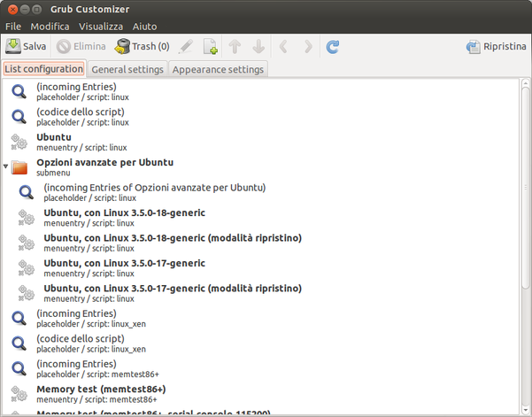Screen dimensions: 532x417
Task: Click the Salva save button
Action: (x=26, y=46)
